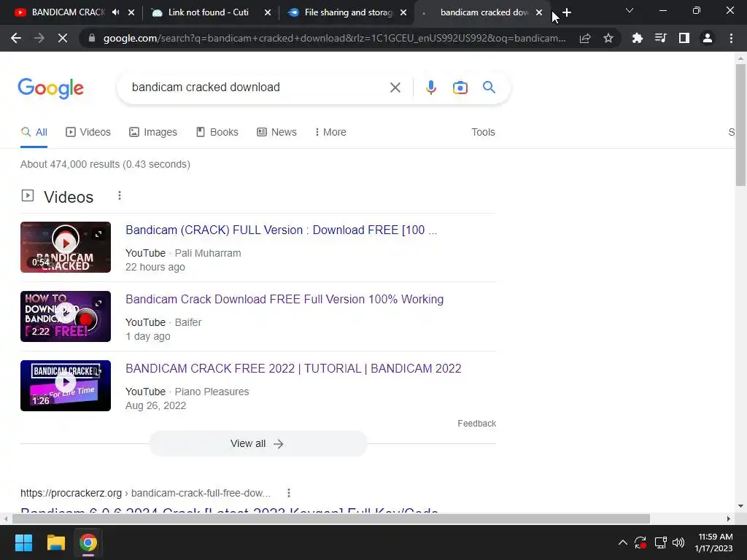The height and width of the screenshot is (560, 747).
Task: Send Feedback on video results
Action: click(x=477, y=424)
